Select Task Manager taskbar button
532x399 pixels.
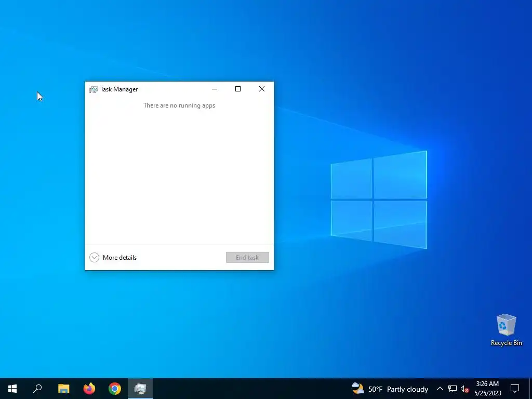pyautogui.click(x=140, y=389)
